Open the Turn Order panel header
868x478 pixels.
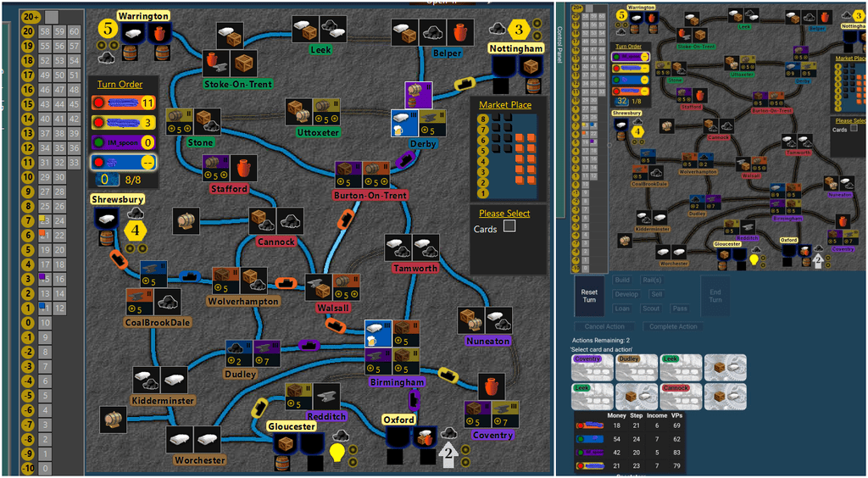click(x=120, y=85)
